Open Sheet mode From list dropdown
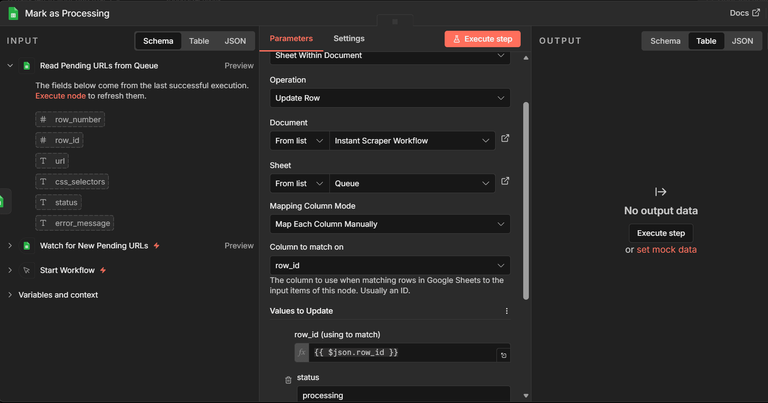This screenshot has height=403, width=768. tap(299, 184)
